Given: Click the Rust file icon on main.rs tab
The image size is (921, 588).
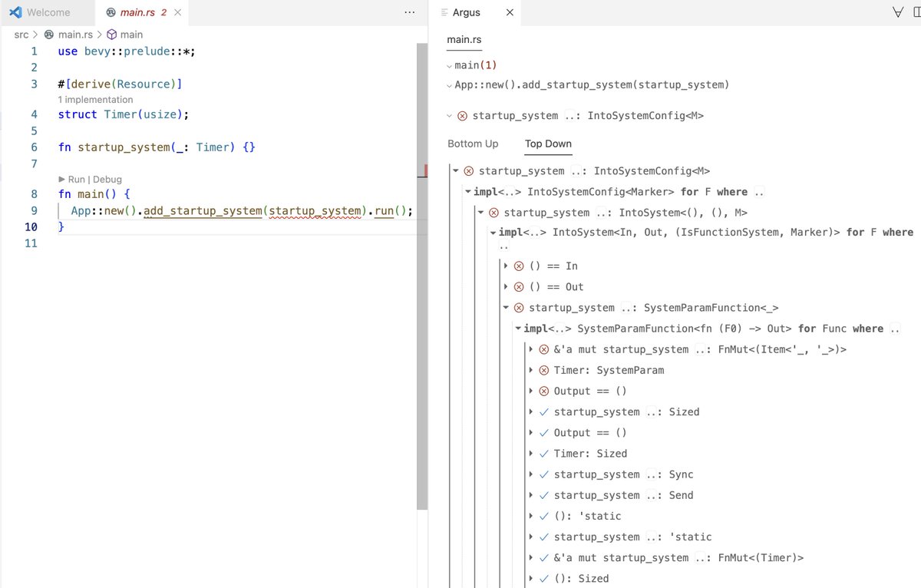Looking at the screenshot, I should tap(111, 12).
